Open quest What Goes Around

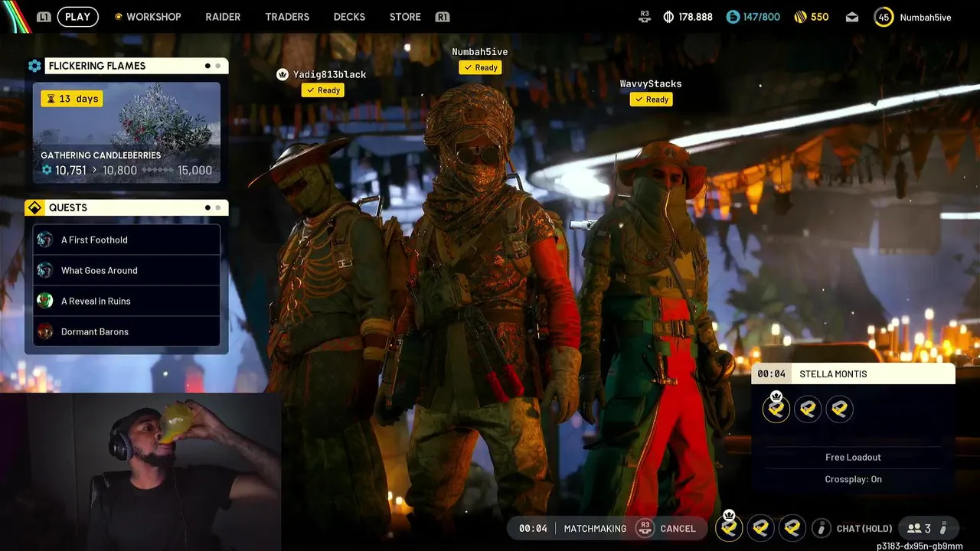(126, 270)
